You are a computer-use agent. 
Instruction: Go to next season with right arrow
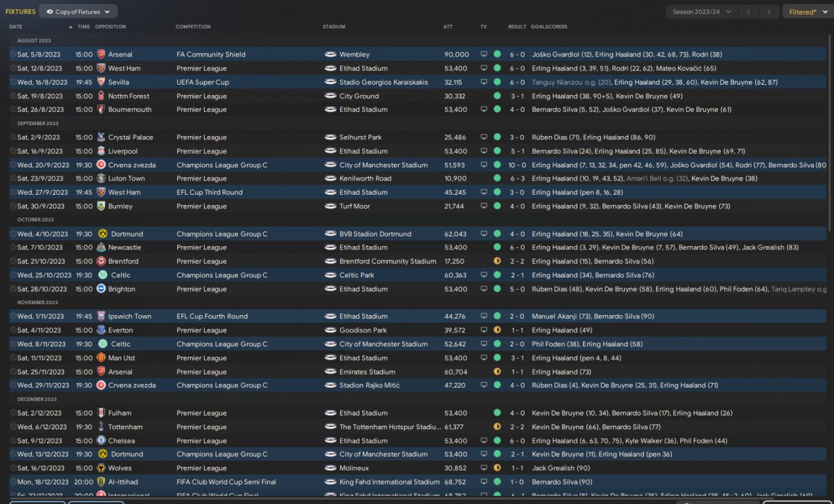pyautogui.click(x=770, y=12)
